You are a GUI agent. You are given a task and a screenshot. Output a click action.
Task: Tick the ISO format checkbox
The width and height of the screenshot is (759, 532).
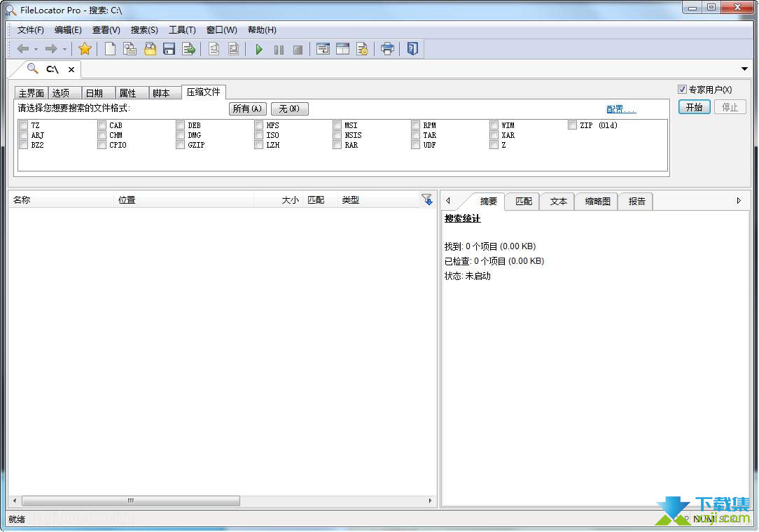tap(258, 135)
